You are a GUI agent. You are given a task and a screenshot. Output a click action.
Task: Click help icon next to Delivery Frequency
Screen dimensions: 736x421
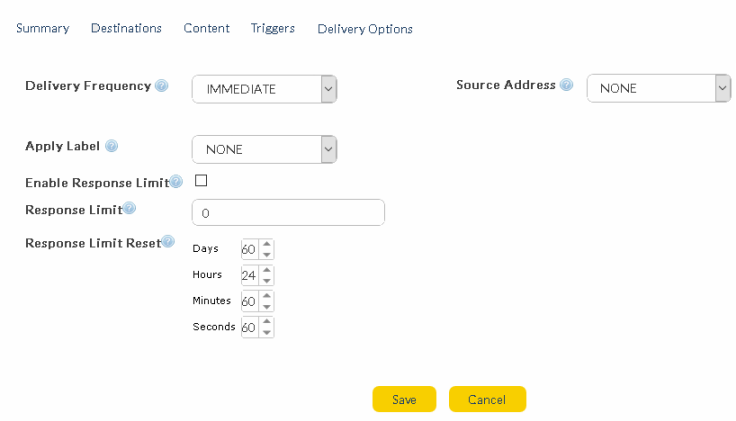(162, 86)
